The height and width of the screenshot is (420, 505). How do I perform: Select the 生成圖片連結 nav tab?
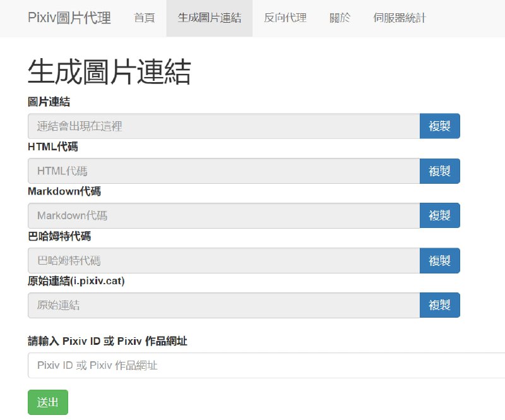(210, 18)
